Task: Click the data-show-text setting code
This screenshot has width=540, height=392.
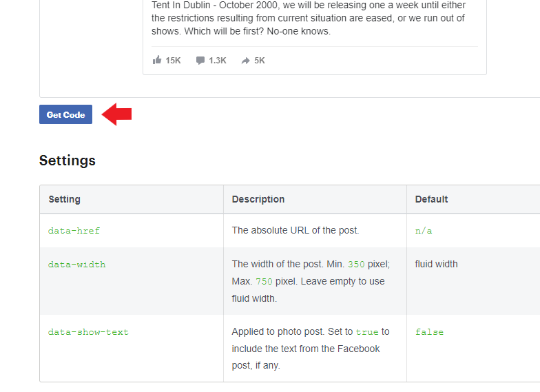Action: coord(88,332)
